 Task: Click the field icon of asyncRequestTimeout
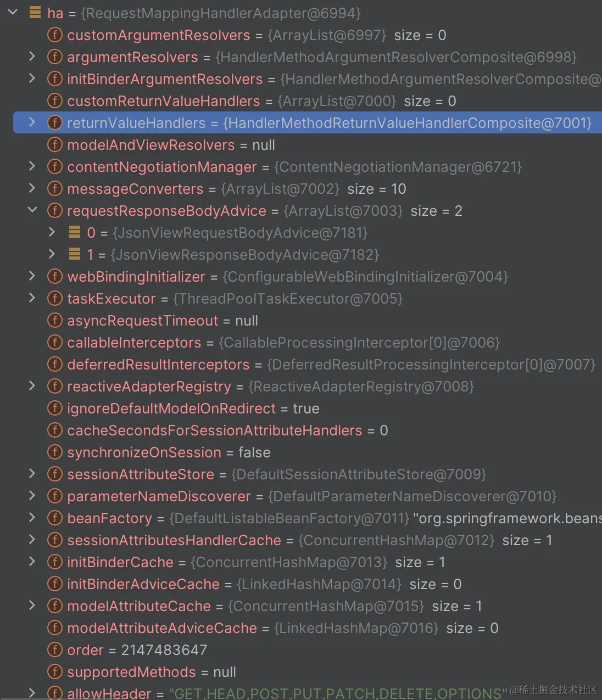point(55,321)
